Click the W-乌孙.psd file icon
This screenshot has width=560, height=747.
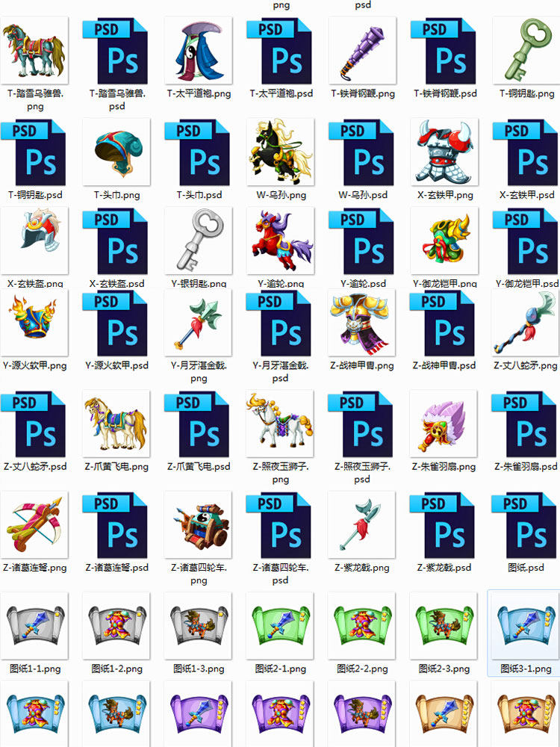tap(361, 152)
